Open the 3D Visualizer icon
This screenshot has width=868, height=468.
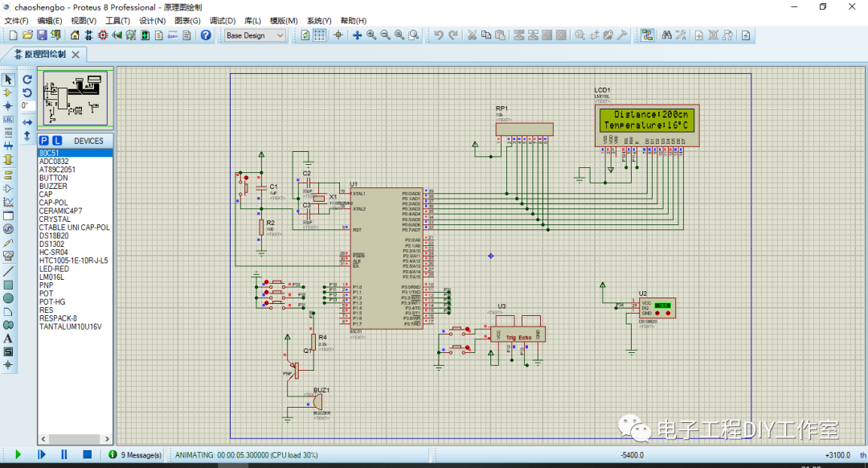(117, 35)
